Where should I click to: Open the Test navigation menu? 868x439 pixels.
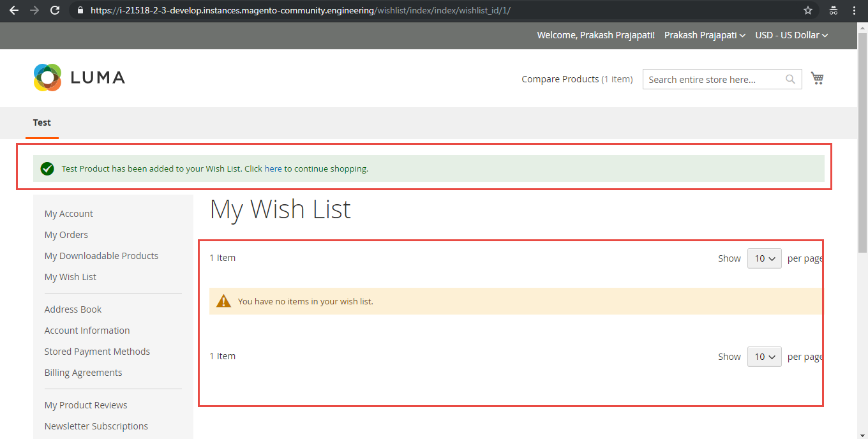(x=41, y=123)
